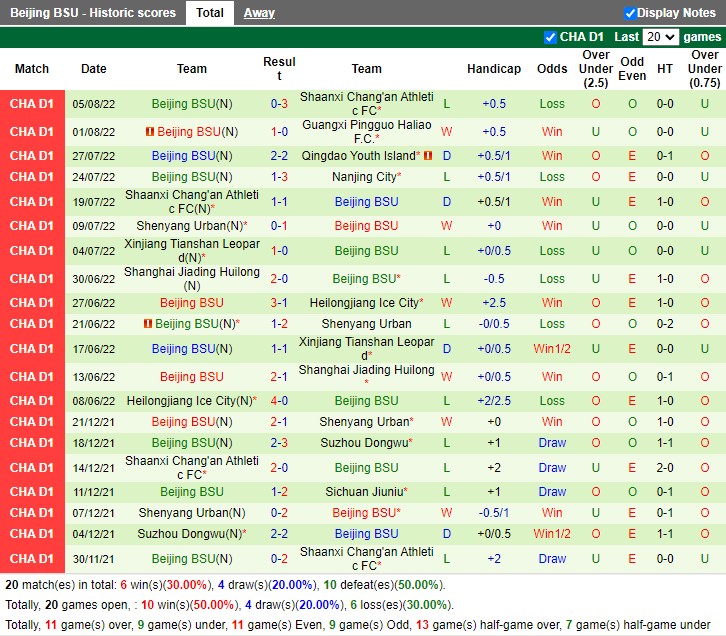Open Suzhou Dongwu team in 18/12/21 row
Image resolution: width=726 pixels, height=636 pixels.
(364, 443)
